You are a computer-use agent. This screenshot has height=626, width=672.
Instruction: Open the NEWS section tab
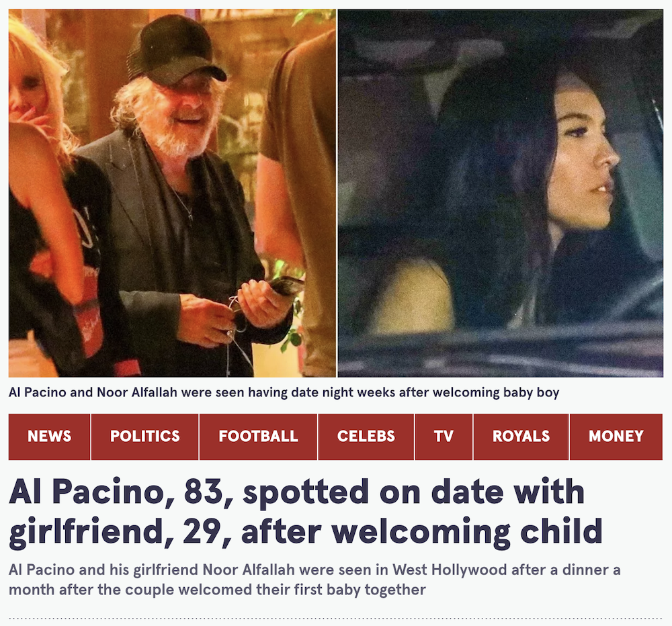coord(49,437)
